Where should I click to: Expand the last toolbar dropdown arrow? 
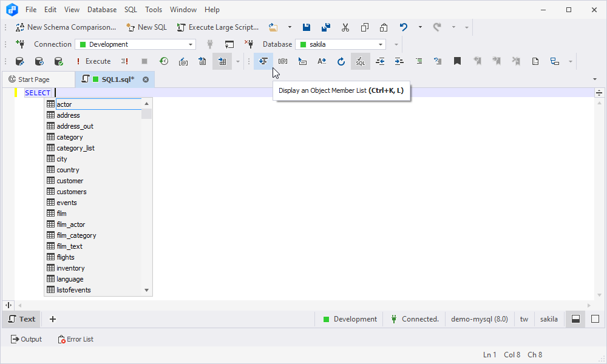(x=570, y=61)
